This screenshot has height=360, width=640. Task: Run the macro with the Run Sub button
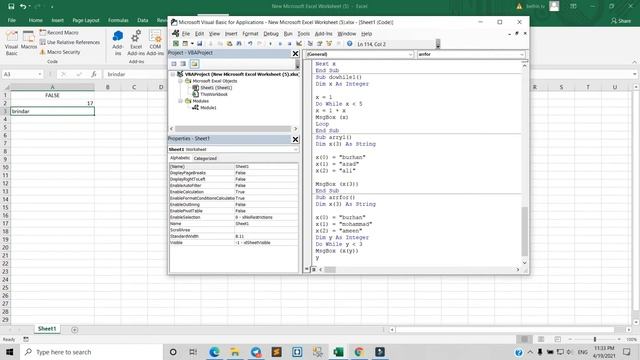(270, 44)
